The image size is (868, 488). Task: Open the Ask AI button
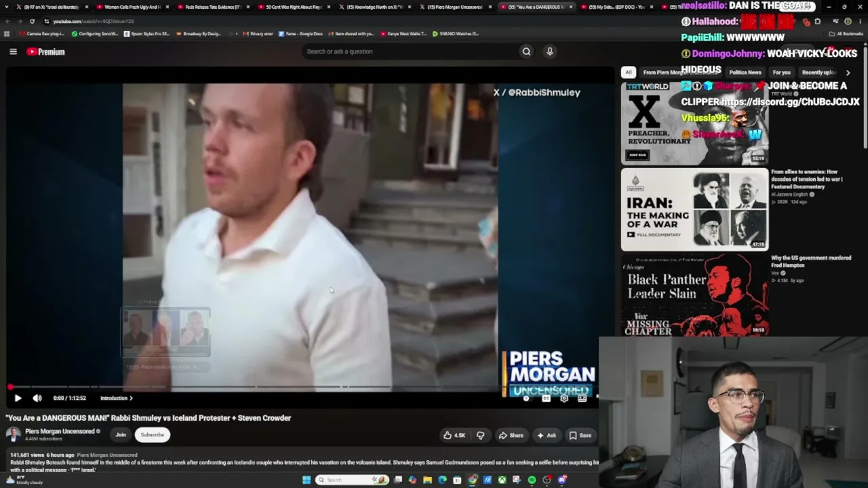[546, 435]
